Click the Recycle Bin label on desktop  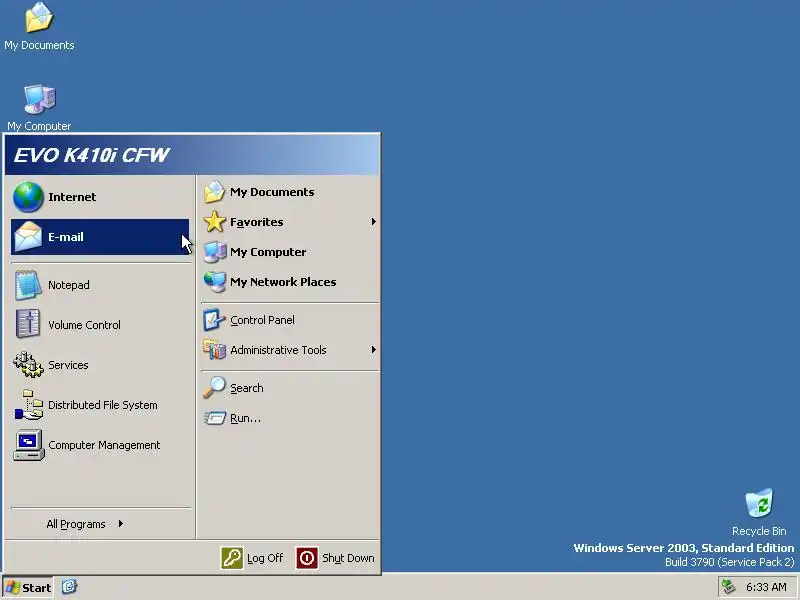coord(759,531)
